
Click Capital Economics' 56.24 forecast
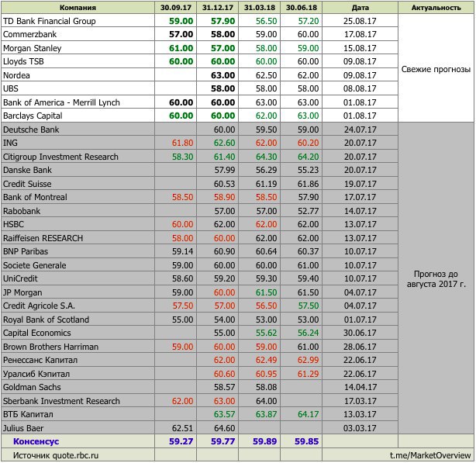click(x=308, y=333)
